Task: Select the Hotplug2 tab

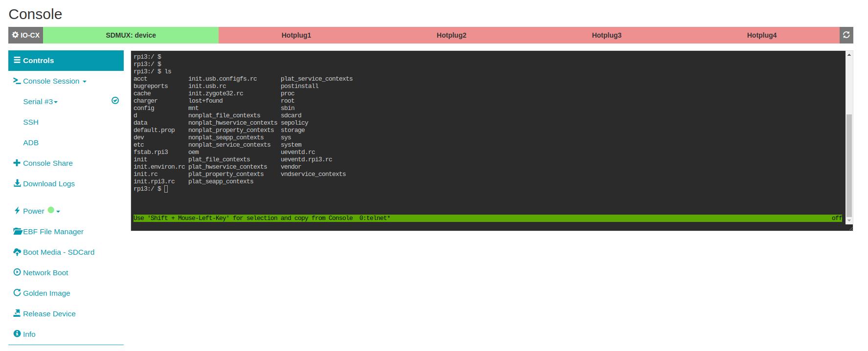Action: [451, 35]
